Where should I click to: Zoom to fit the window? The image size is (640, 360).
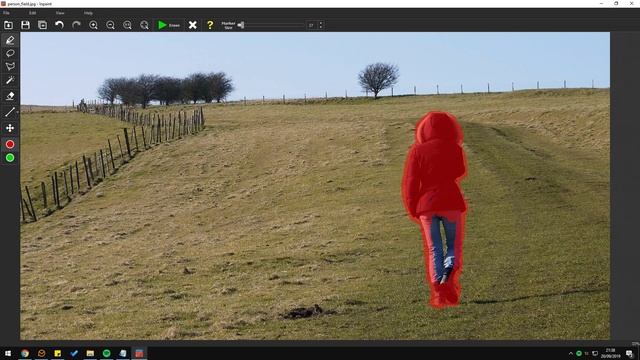tap(144, 25)
